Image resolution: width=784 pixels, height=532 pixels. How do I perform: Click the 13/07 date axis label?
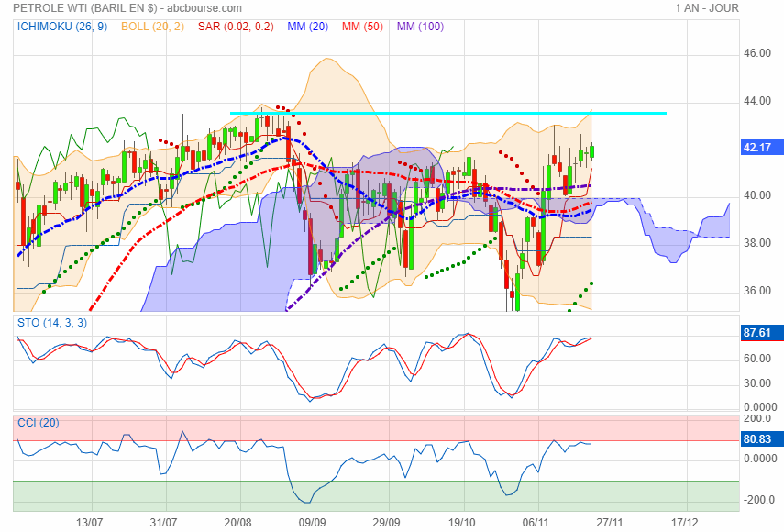coord(90,523)
